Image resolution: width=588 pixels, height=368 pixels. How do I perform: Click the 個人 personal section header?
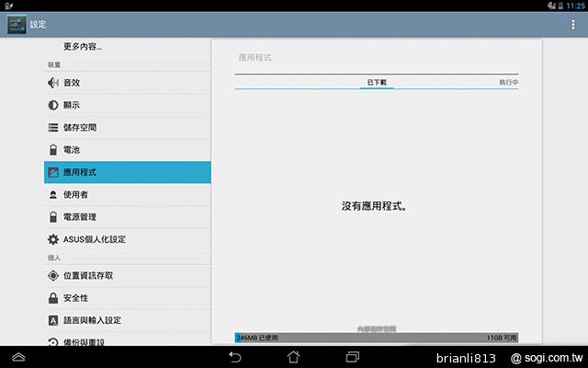coord(54,258)
